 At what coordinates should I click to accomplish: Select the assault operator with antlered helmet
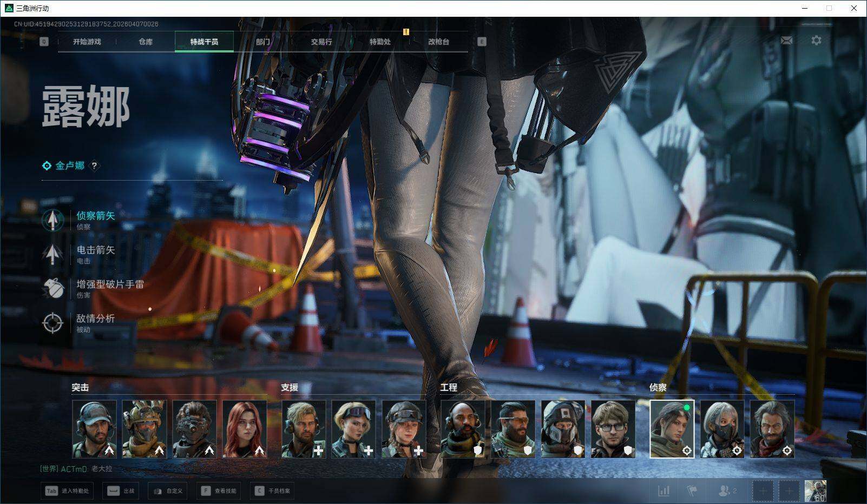click(x=144, y=429)
